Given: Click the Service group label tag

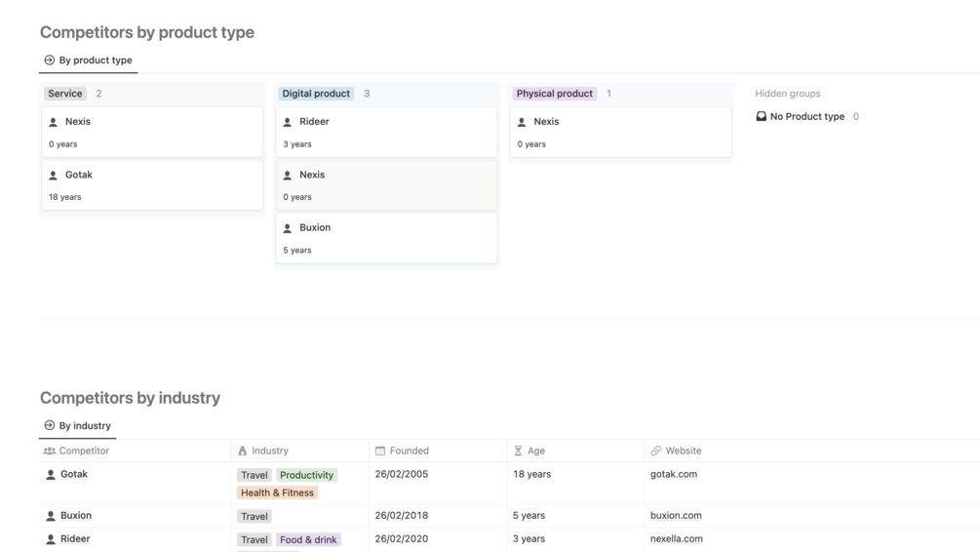Looking at the screenshot, I should [65, 94].
